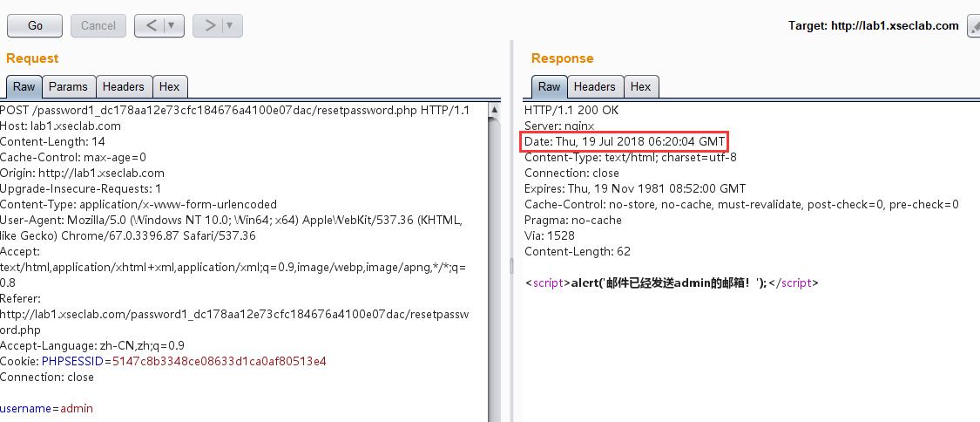Switch to the Response Headers tab
The width and height of the screenshot is (980, 422).
[x=594, y=87]
